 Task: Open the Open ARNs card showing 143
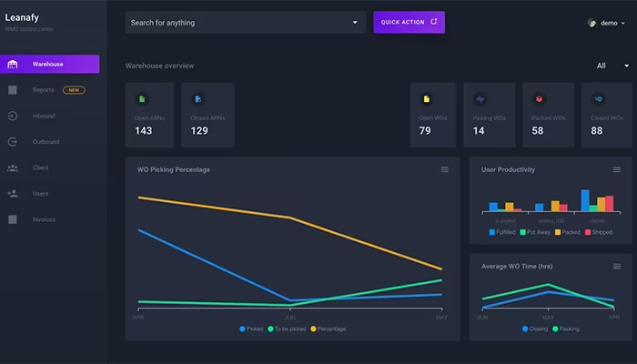tap(149, 115)
